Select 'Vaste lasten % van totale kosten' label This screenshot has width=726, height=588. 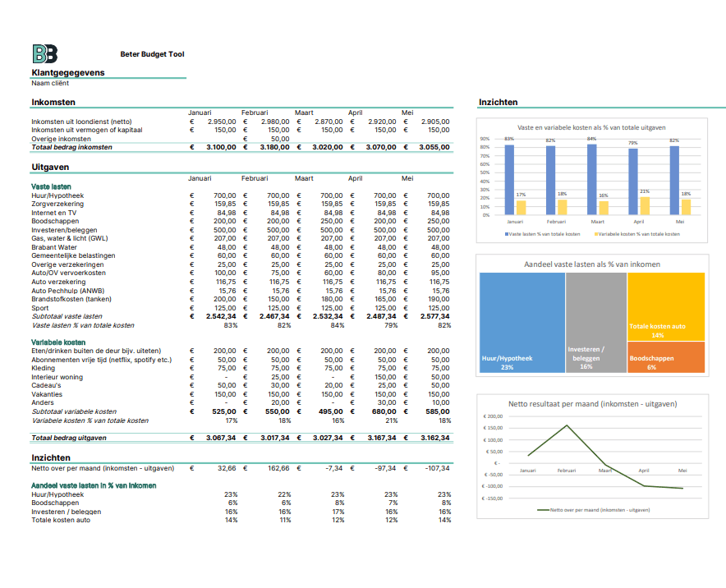pos(83,325)
